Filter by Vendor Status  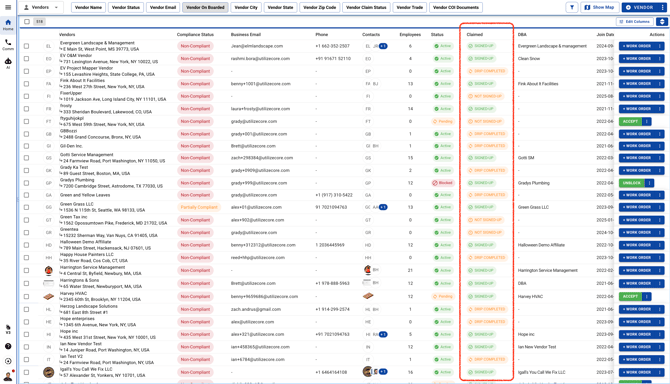click(x=126, y=7)
